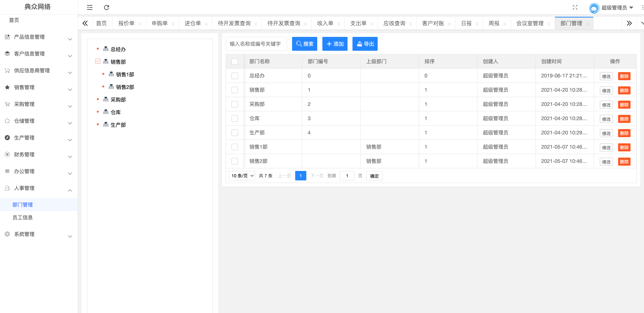Image resolution: width=644 pixels, height=313 pixels.
Task: Click the refresh page icon
Action: (107, 7)
